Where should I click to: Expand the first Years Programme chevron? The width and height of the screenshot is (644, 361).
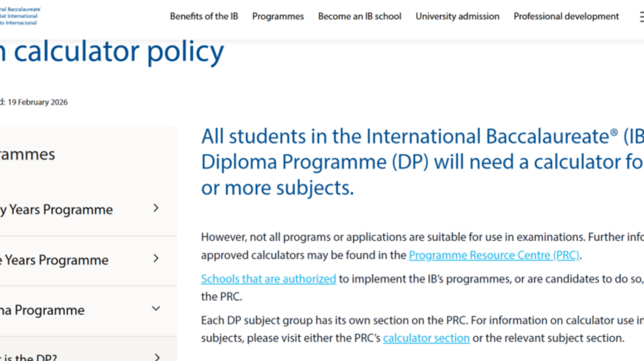(156, 208)
